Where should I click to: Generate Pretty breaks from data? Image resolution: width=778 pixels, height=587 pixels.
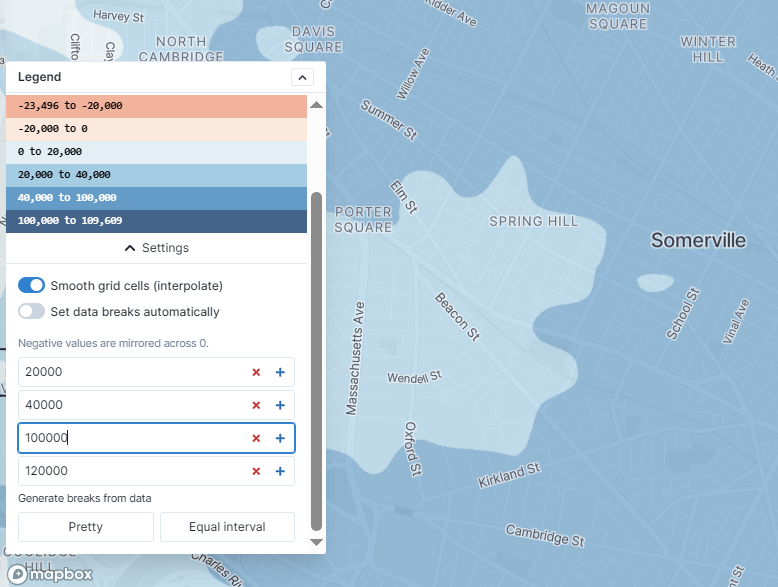[86, 527]
